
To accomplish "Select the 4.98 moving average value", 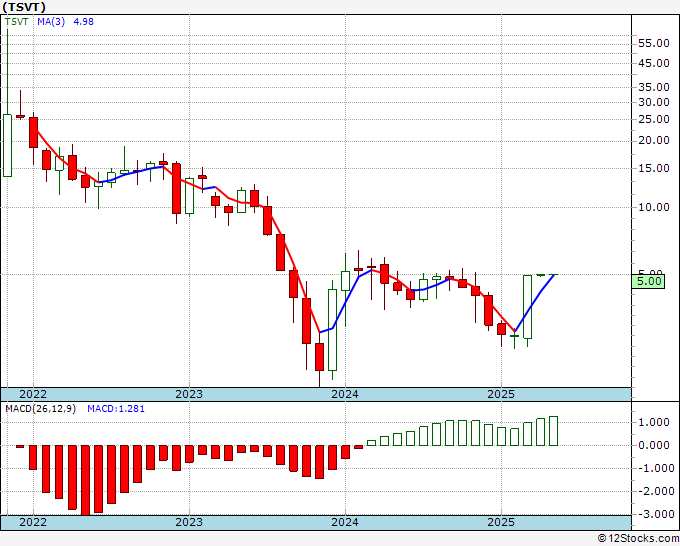I will [83, 22].
